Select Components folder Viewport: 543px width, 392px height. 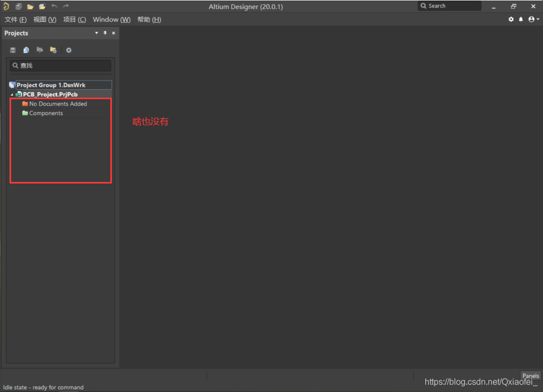(x=46, y=113)
